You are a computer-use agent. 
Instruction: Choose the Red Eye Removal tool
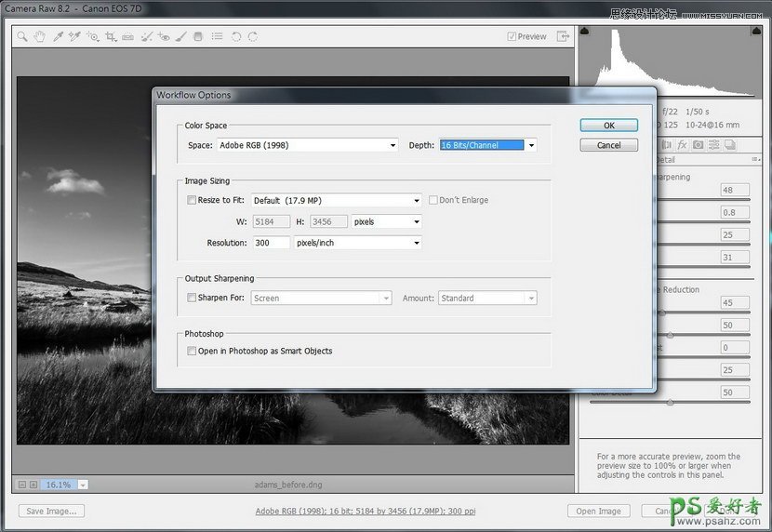click(x=164, y=37)
